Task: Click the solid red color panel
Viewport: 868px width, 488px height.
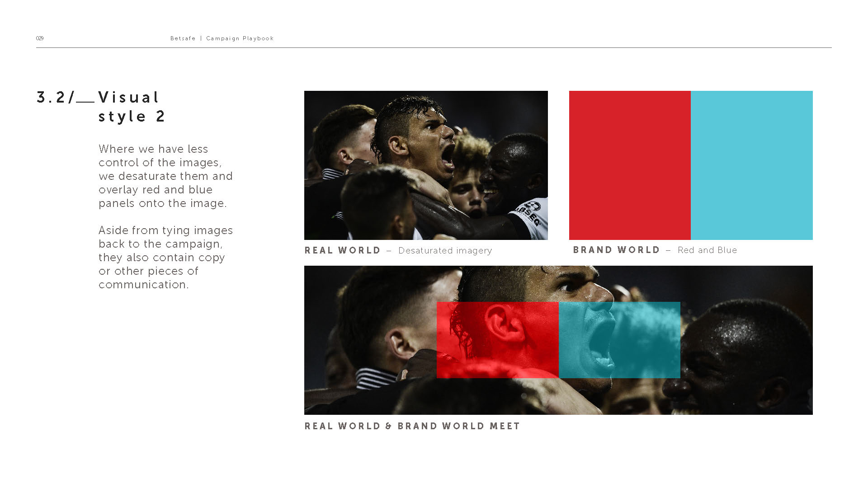Action: pos(630,165)
